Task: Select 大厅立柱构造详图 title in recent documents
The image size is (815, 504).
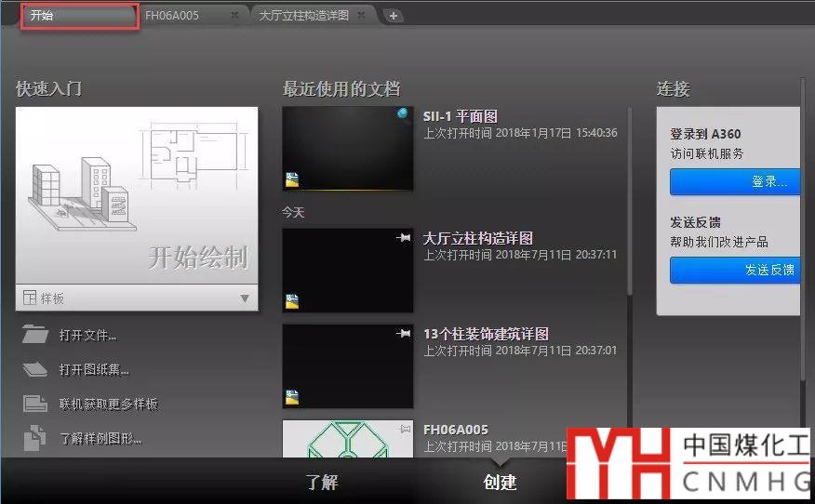Action: 478,238
